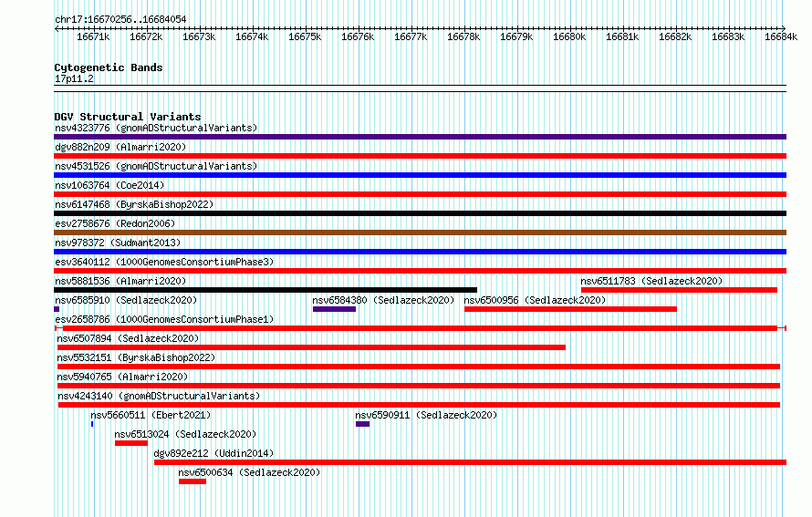Select the blue nsv978372 variant bar
This screenshot has width=812, height=517.
420,252
